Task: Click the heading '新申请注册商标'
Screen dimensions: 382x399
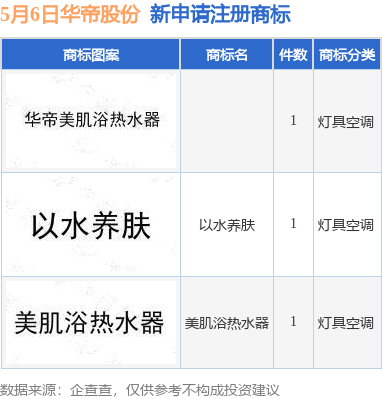Action: (220, 14)
